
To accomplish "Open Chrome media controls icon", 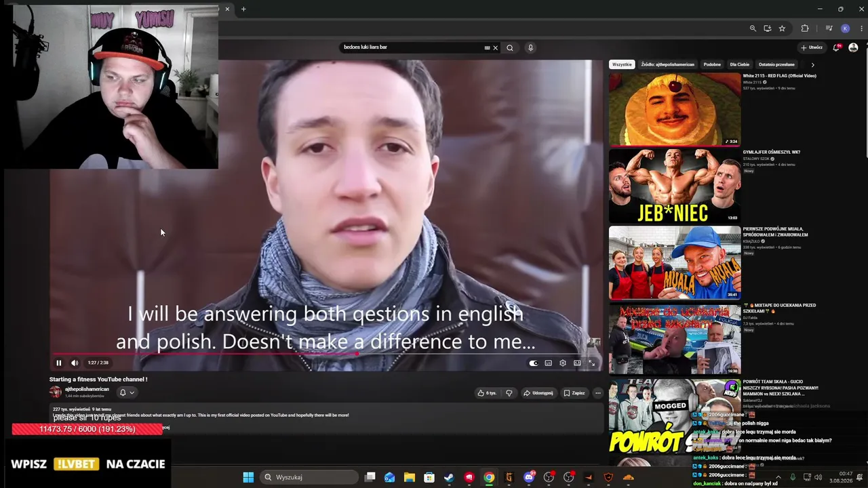I will 829,28.
